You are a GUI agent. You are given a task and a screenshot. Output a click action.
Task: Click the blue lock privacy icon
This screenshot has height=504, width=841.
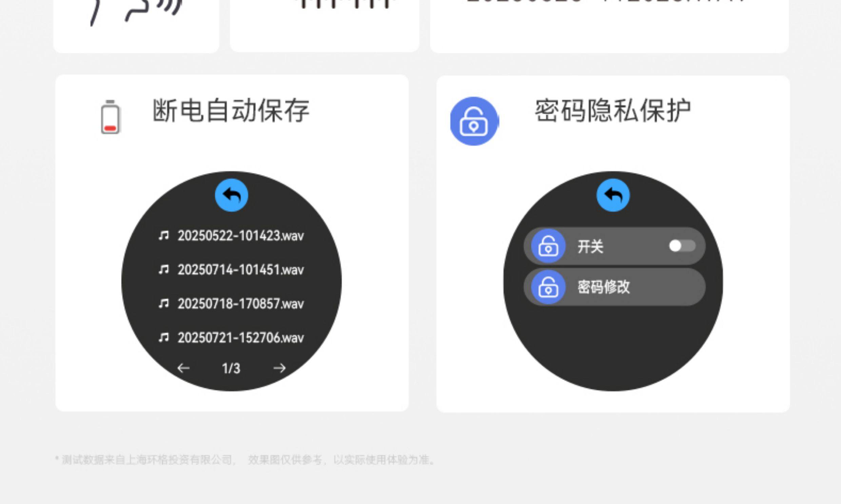pyautogui.click(x=474, y=121)
